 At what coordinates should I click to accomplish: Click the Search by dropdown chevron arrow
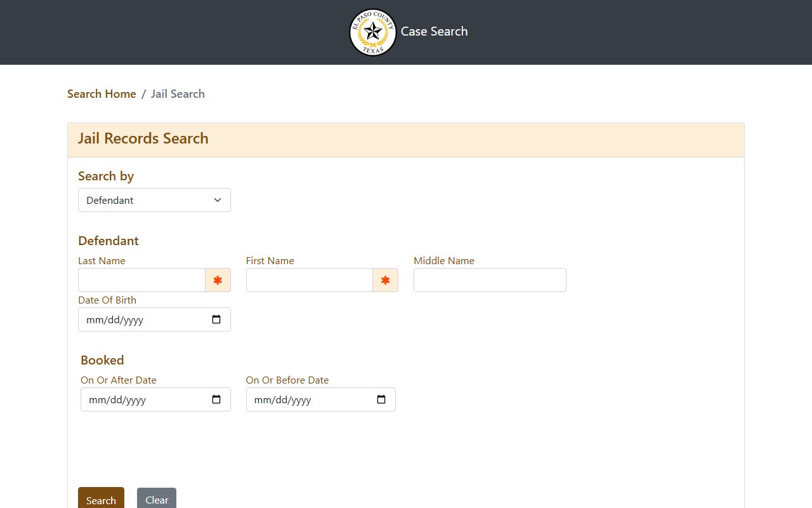218,200
